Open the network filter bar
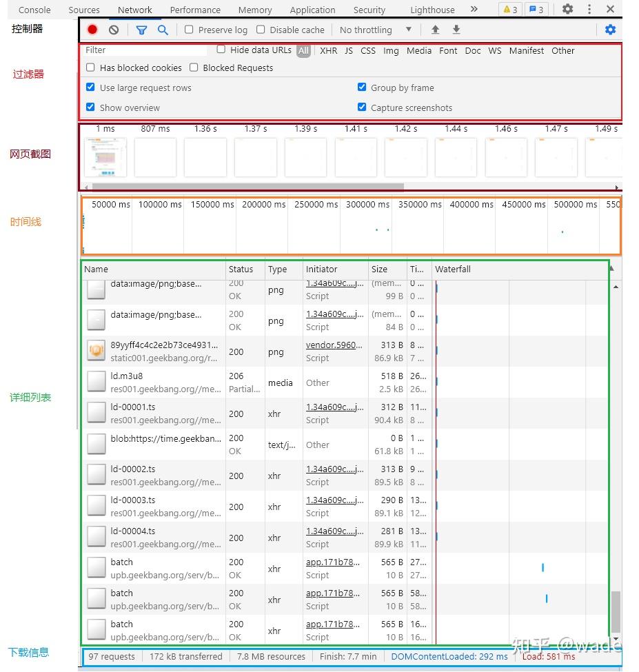Viewport: 639px width, 672px height. [143, 30]
